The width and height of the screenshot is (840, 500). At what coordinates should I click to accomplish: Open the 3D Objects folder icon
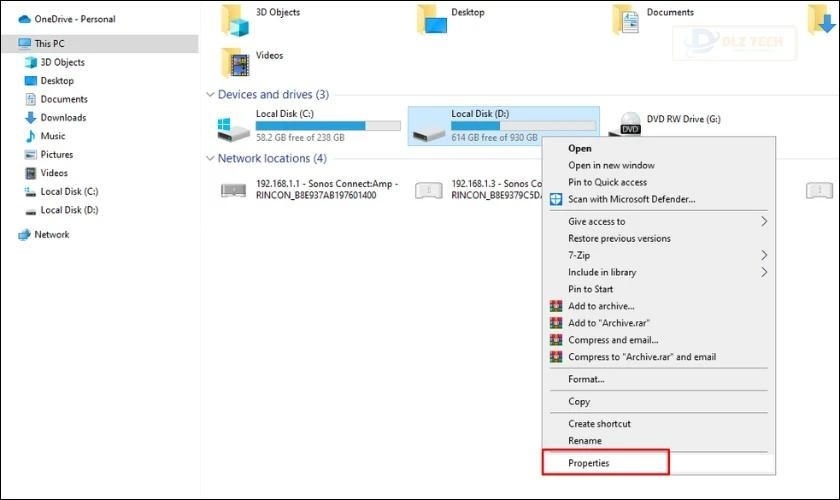(x=236, y=19)
